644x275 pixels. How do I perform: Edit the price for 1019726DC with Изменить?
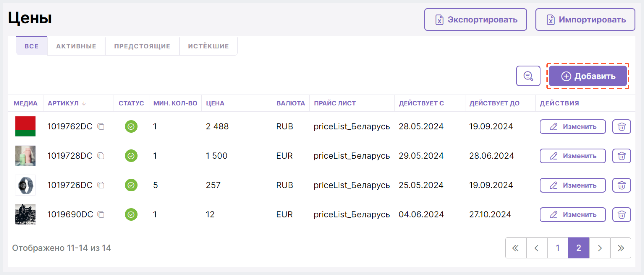click(573, 185)
